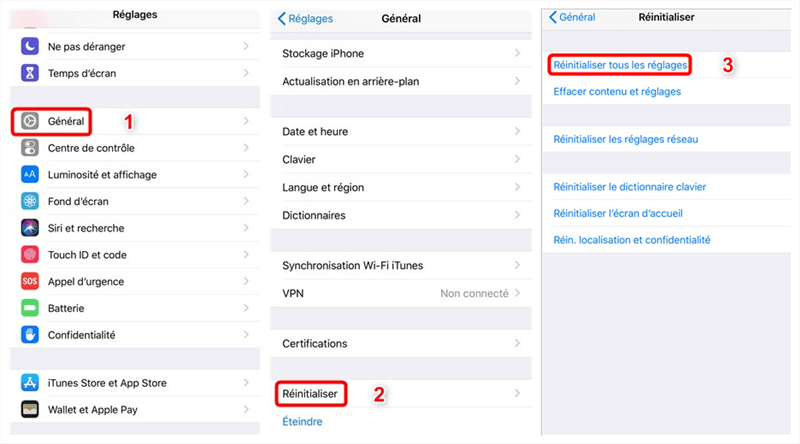Select the Centre de contrôle icon

30,148
